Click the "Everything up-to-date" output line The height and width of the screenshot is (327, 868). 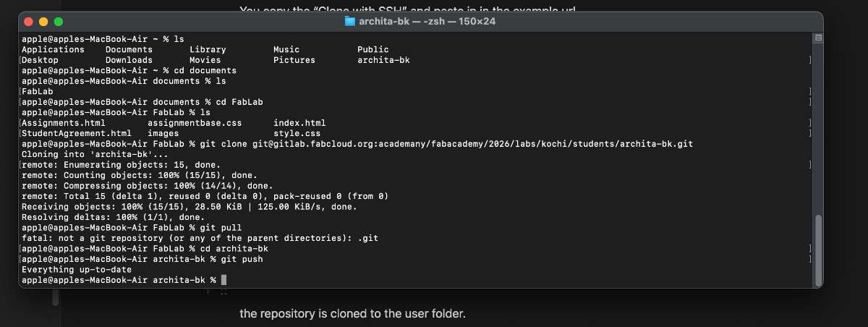tap(77, 269)
